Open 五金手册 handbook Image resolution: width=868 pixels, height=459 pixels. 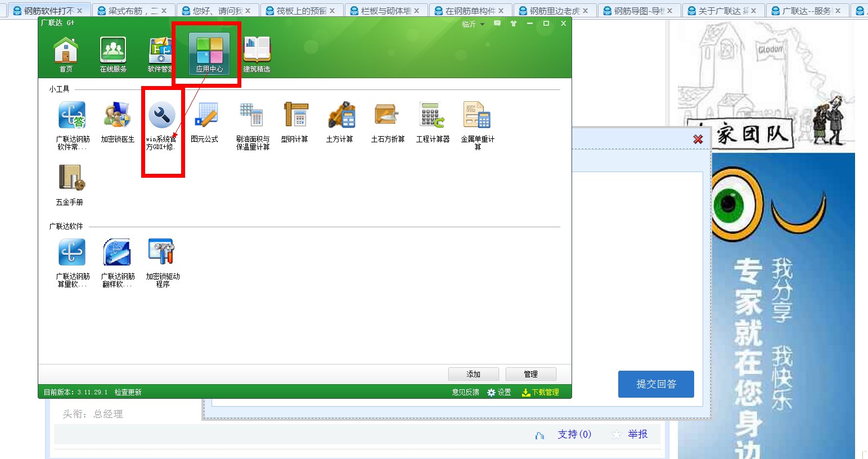coord(70,185)
